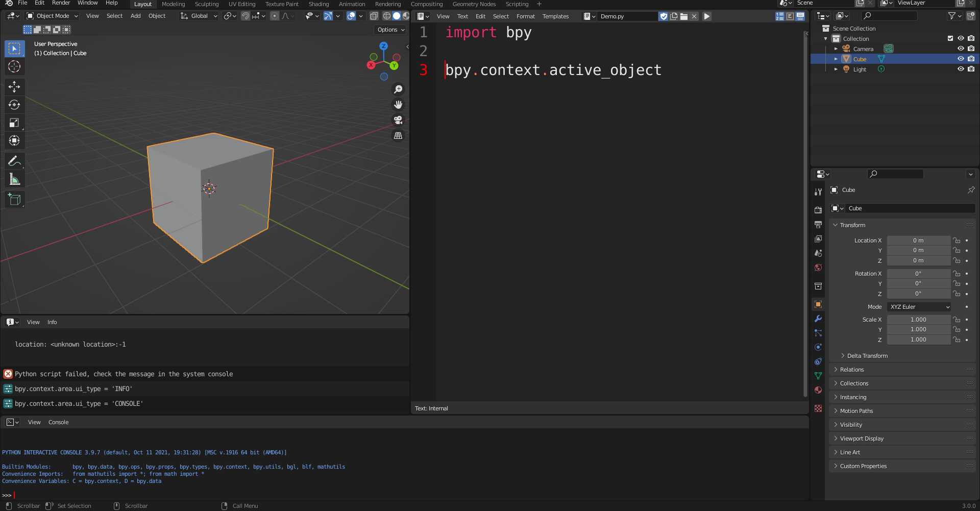This screenshot has width=980, height=511.
Task: Click the Location X value field
Action: [918, 240]
